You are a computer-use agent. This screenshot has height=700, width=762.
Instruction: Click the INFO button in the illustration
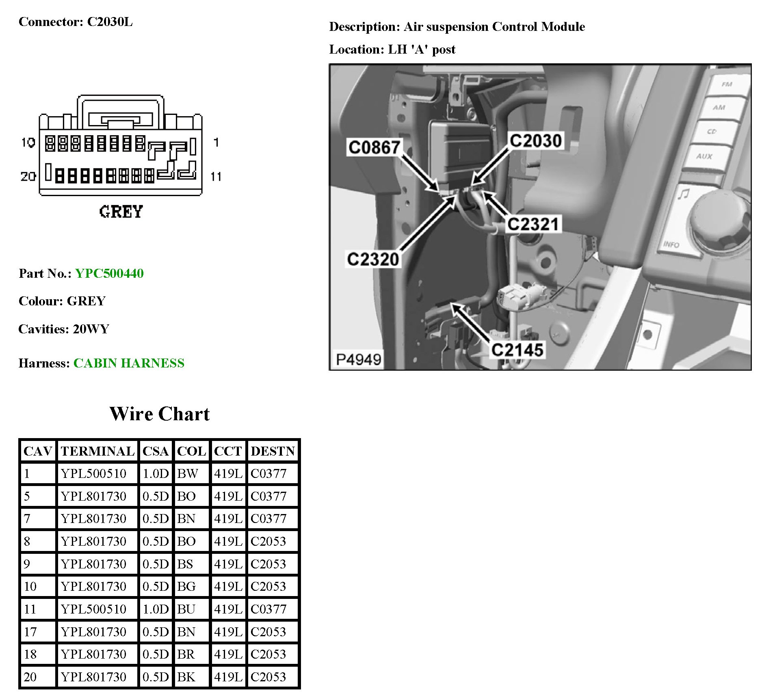[x=671, y=244]
